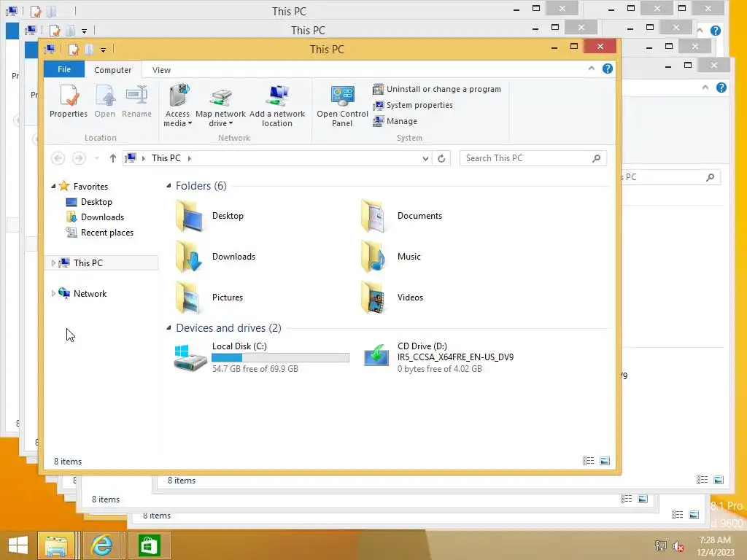This screenshot has height=560, width=747.
Task: Click "54.7 GB free of 69.9 GB" text
Action: tap(255, 369)
